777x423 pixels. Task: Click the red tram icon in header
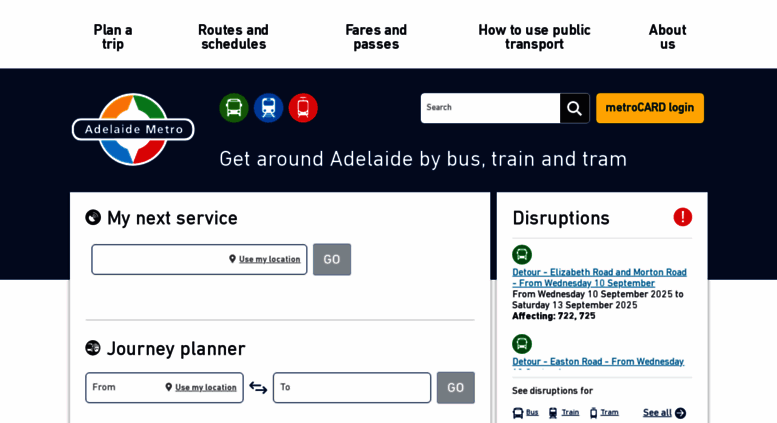tap(303, 108)
